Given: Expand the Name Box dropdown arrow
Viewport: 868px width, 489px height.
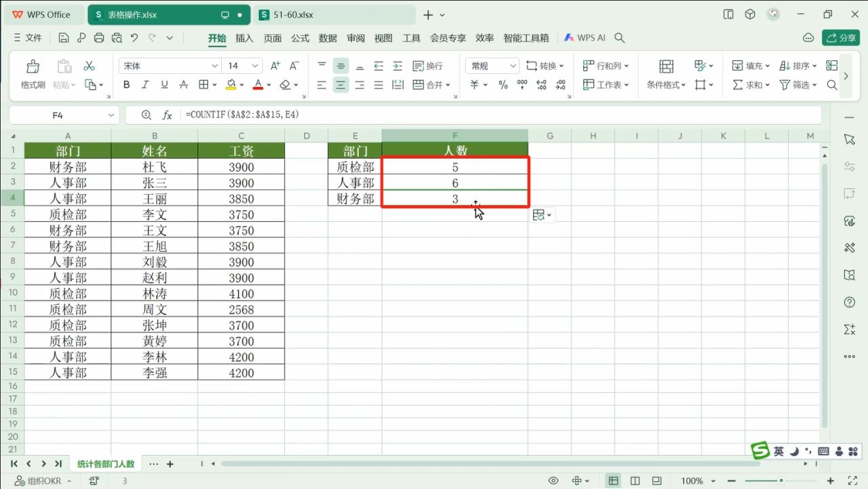Looking at the screenshot, I should 111,115.
